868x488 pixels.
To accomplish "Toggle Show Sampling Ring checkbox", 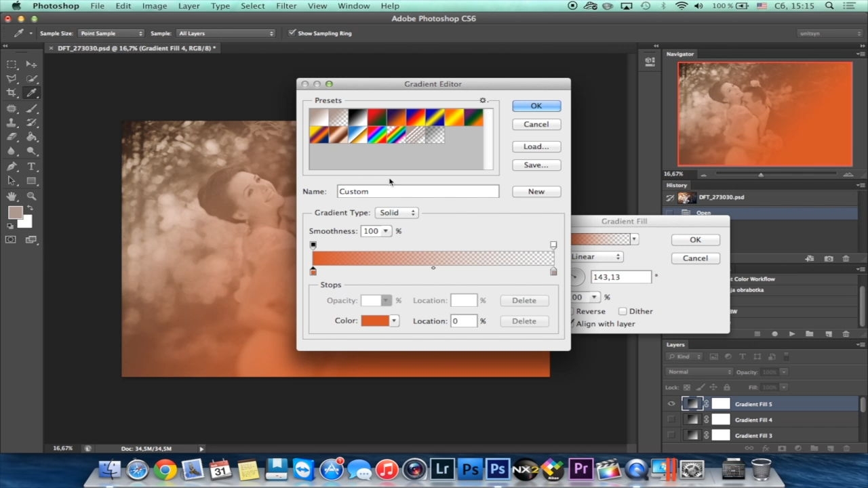I will [292, 33].
